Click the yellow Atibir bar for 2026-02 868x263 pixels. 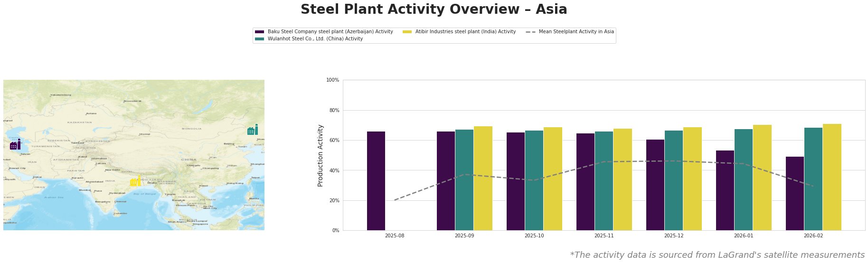[832, 177]
